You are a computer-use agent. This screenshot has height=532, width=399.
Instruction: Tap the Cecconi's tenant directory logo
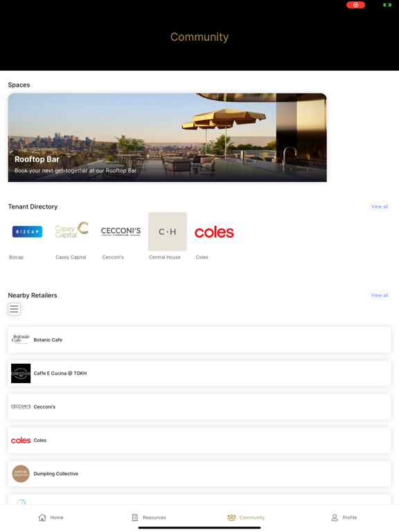coord(121,231)
